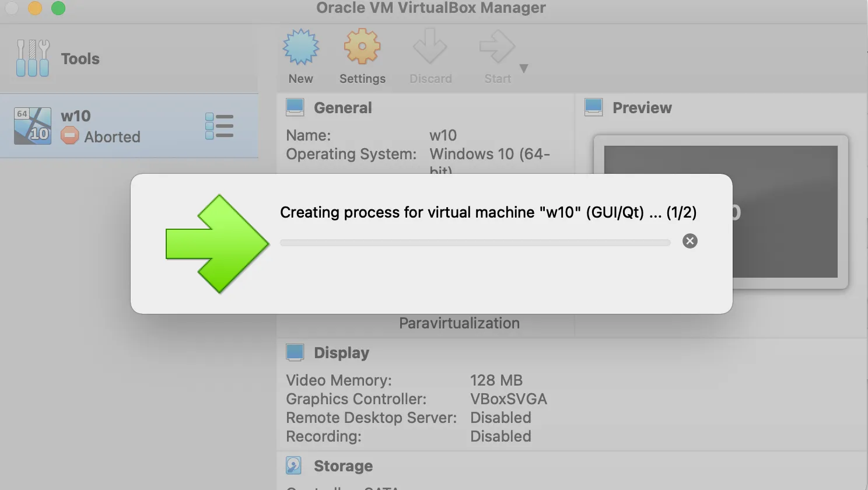The image size is (868, 490).
Task: Click the Preview section icon
Action: [594, 107]
